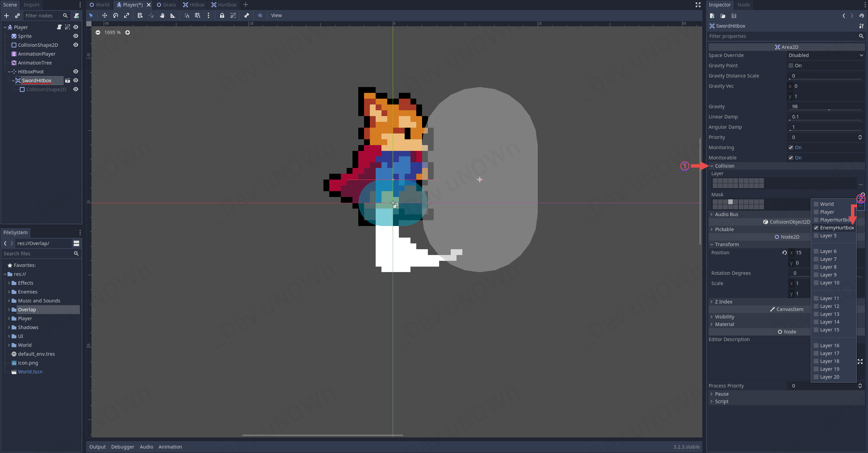Image resolution: width=868 pixels, height=453 pixels.
Task: Open the Space Override dropdown
Action: click(x=825, y=55)
